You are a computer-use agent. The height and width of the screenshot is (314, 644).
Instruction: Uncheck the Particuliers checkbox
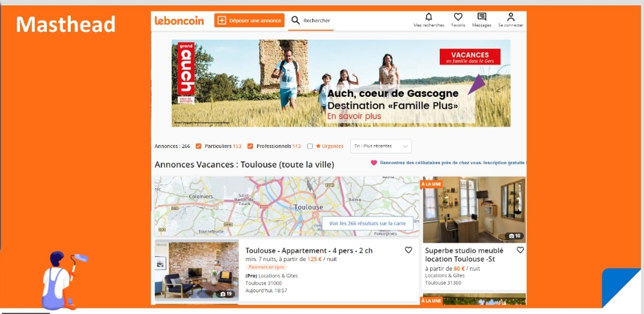199,146
